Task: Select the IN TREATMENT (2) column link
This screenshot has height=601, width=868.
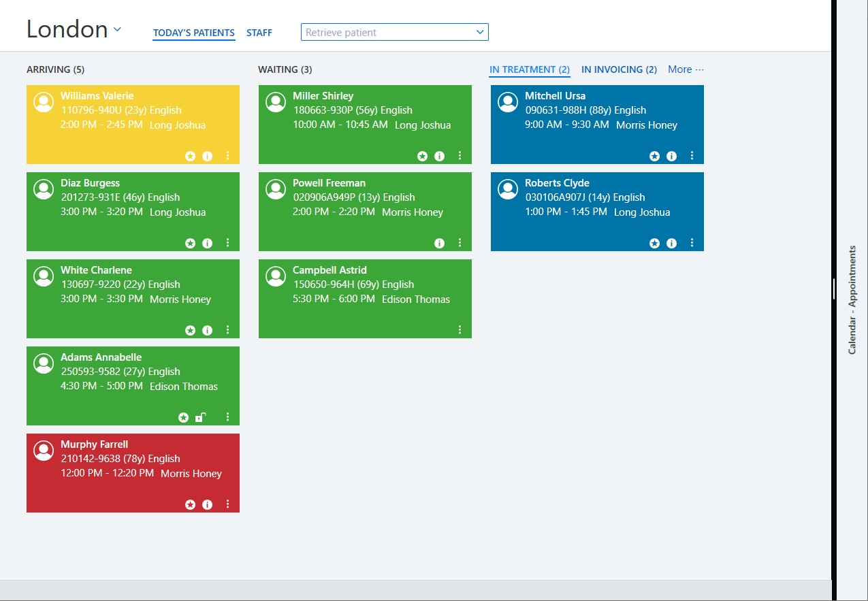Action: click(x=530, y=69)
